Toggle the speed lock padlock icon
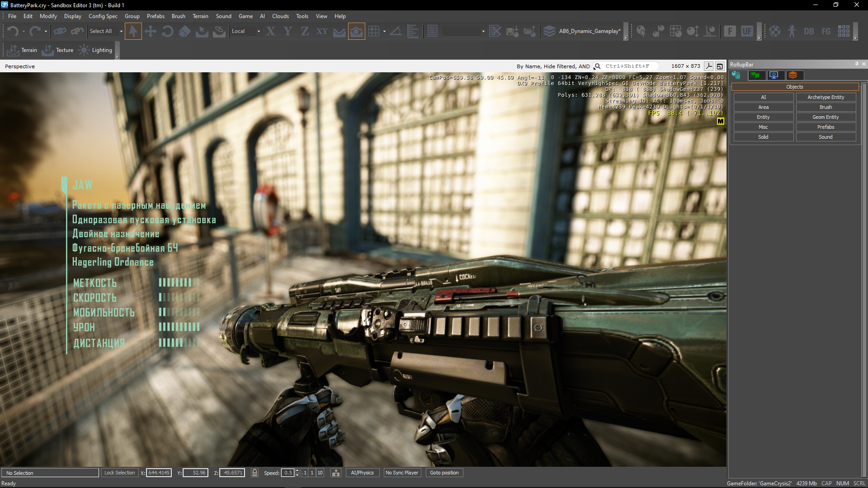 (x=255, y=473)
